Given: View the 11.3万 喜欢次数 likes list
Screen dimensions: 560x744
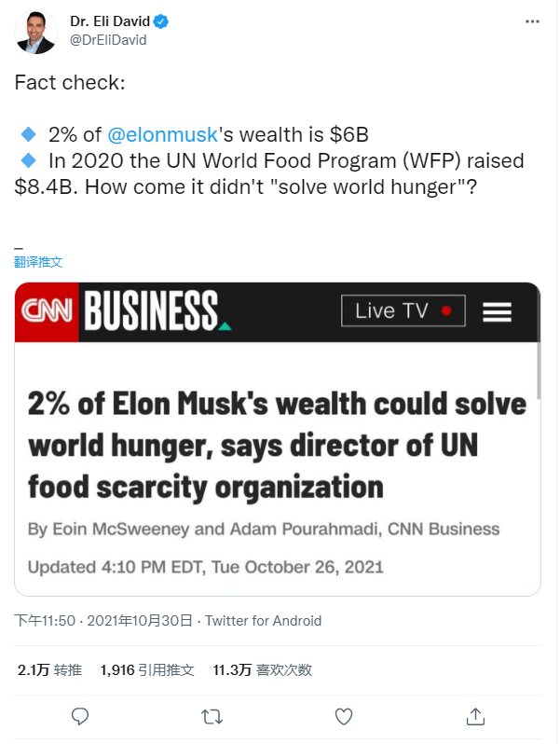Looking at the screenshot, I should coord(262,669).
